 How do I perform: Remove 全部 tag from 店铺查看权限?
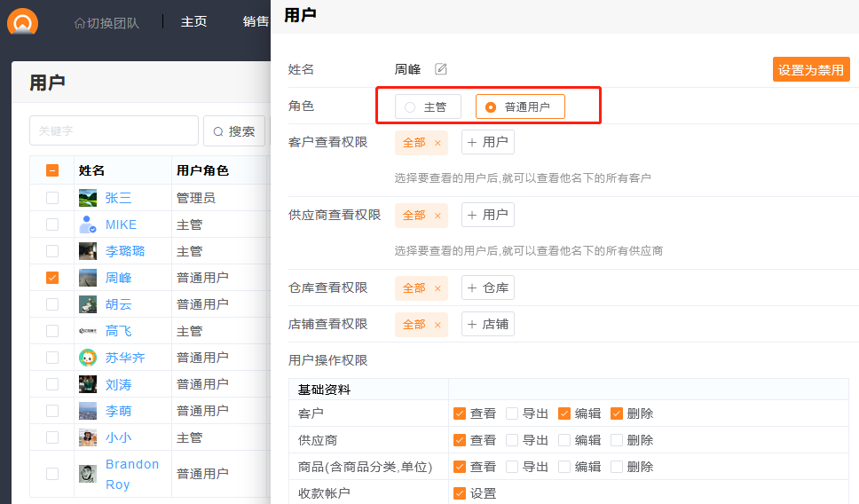437,325
